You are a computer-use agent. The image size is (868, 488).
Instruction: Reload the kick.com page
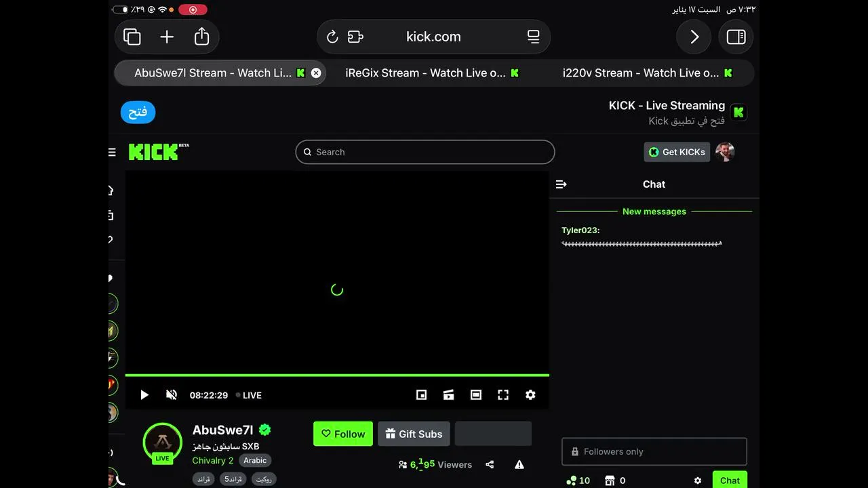[332, 37]
